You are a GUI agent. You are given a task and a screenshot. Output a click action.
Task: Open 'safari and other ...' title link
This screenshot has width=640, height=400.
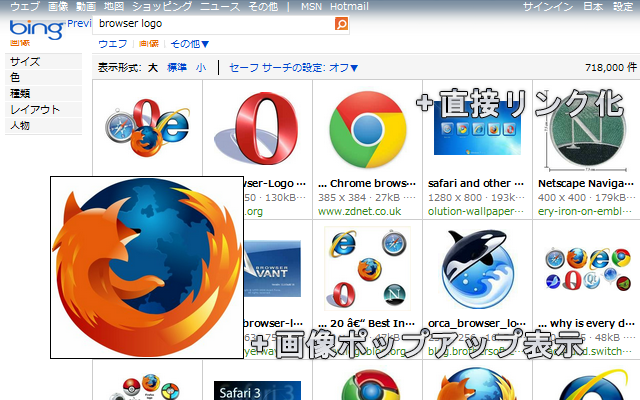(x=476, y=183)
